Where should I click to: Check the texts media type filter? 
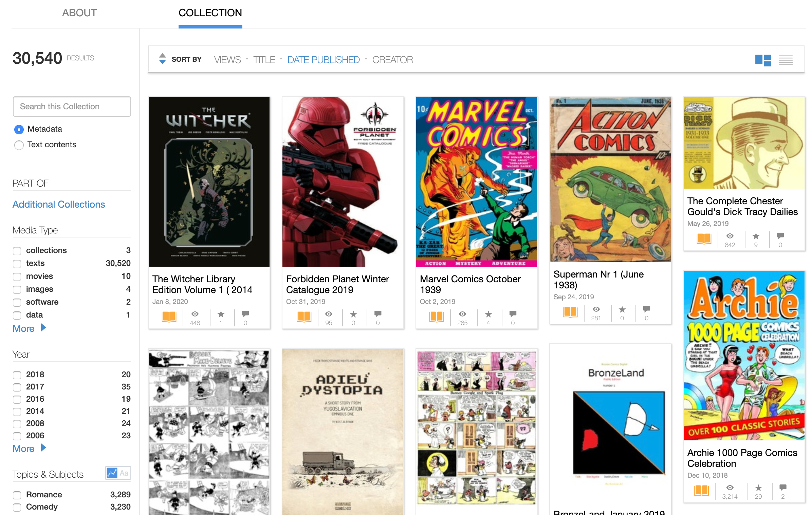coord(17,264)
